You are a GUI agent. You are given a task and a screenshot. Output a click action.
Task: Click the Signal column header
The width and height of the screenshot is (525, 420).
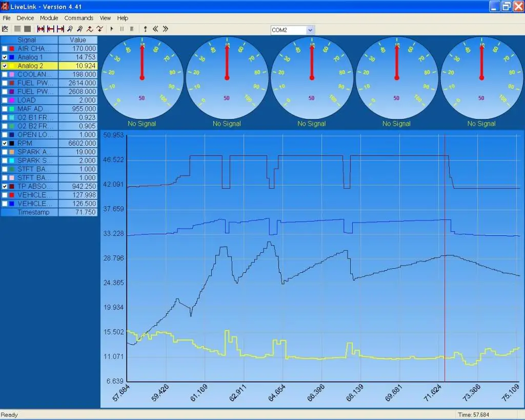pyautogui.click(x=29, y=40)
